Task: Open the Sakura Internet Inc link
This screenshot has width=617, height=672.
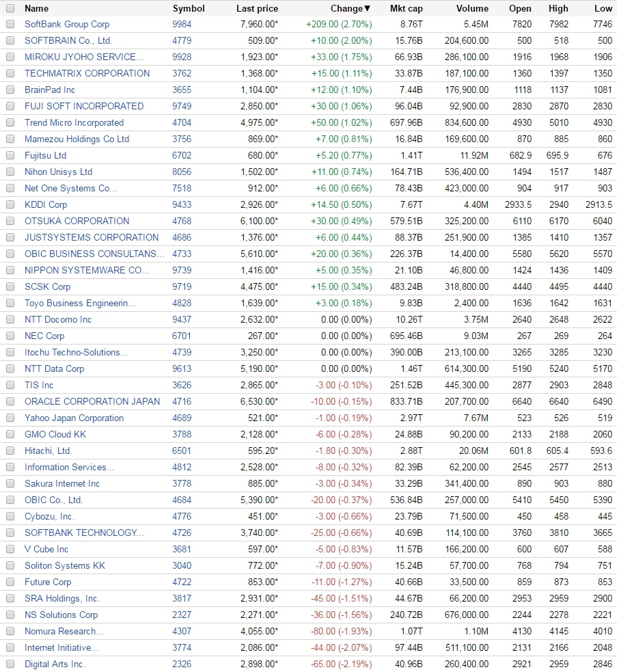Action: click(62, 484)
